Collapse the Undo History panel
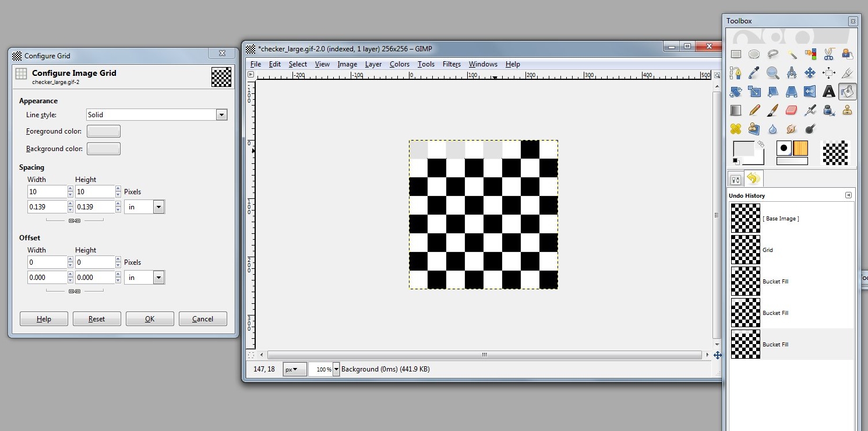This screenshot has height=431, width=868. [x=848, y=195]
